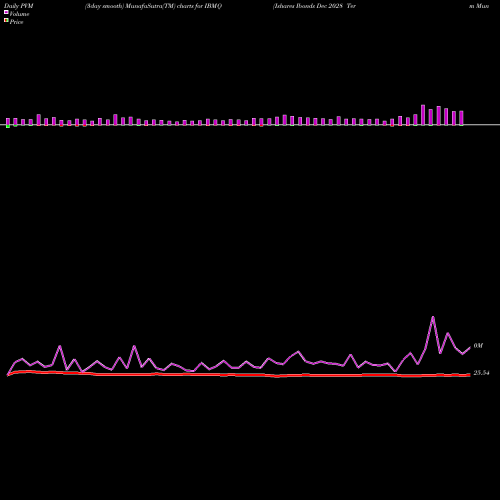Viewport: 500px width, 500px height.
Task: Select the Price legend label
Action: click(x=16, y=22)
